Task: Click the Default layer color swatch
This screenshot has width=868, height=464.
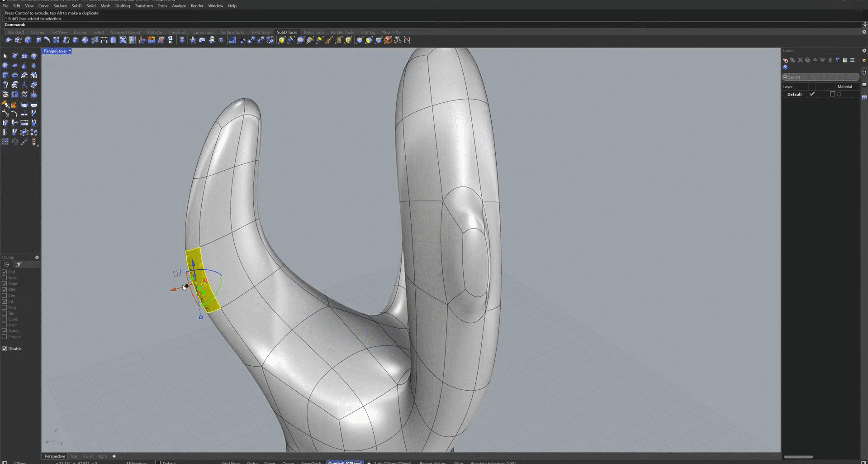Action: 832,94
